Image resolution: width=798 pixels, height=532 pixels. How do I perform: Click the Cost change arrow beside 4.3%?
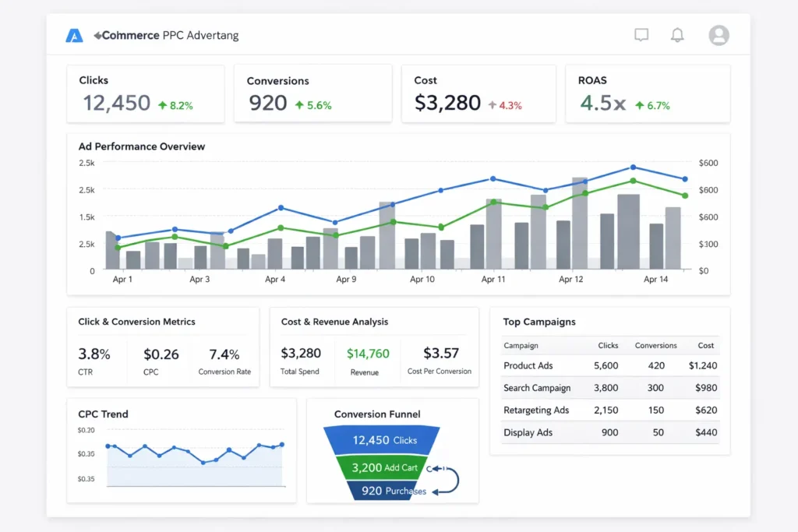click(492, 105)
